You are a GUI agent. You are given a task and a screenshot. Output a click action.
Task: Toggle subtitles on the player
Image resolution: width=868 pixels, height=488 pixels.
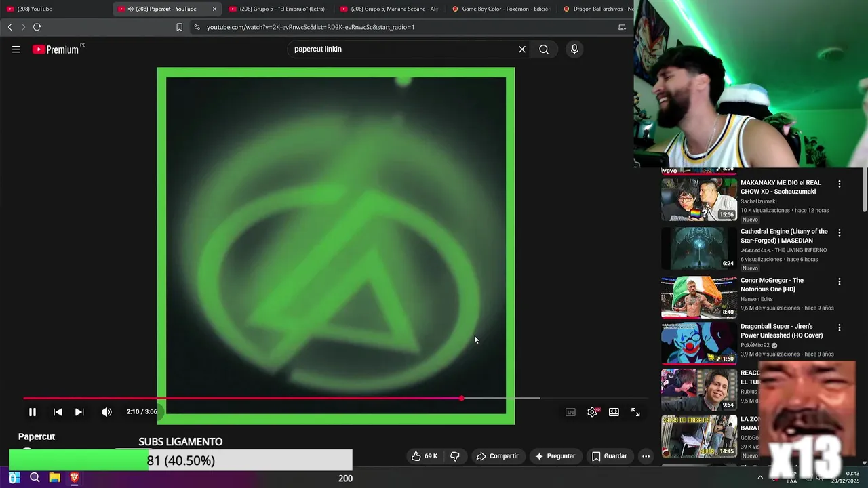(x=571, y=412)
